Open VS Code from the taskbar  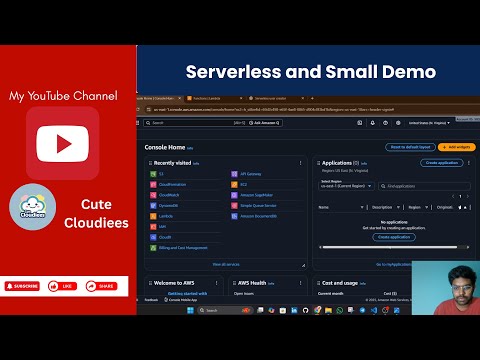(374, 310)
